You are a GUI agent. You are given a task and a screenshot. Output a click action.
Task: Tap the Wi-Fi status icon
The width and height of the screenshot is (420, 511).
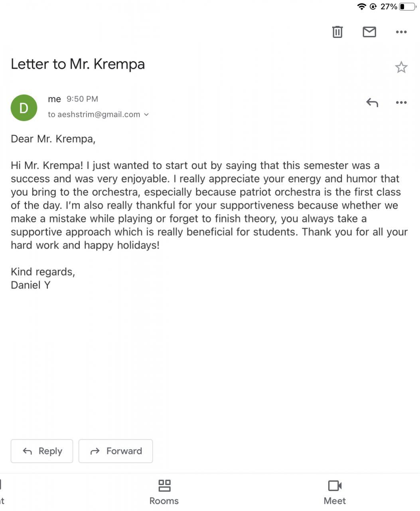[x=361, y=6]
